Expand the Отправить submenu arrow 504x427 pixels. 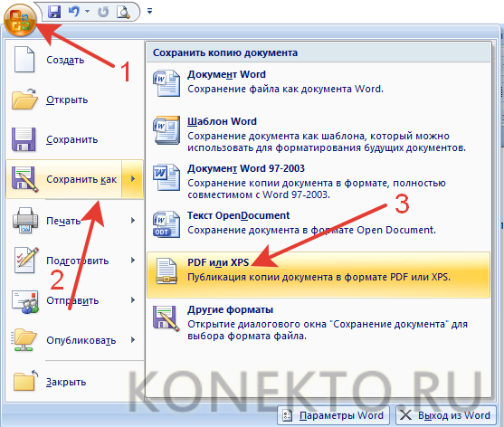pos(133,300)
